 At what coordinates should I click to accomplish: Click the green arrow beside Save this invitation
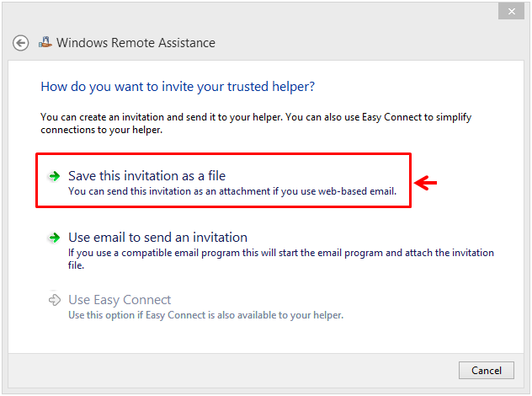54,176
